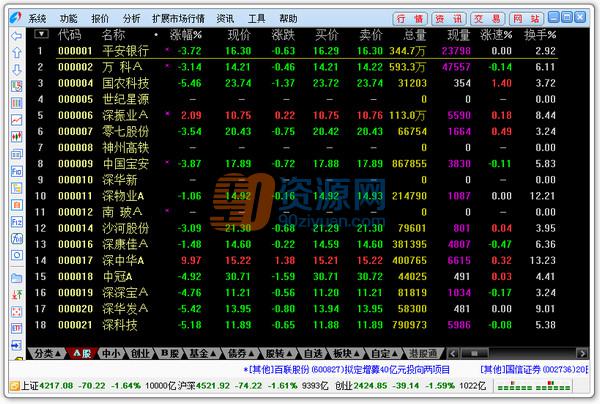Open the 百联股份 news ticker link

point(347,370)
